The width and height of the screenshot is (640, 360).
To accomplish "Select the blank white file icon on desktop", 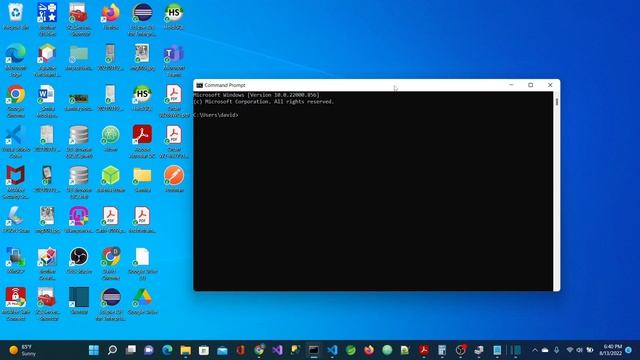I will point(142,263).
